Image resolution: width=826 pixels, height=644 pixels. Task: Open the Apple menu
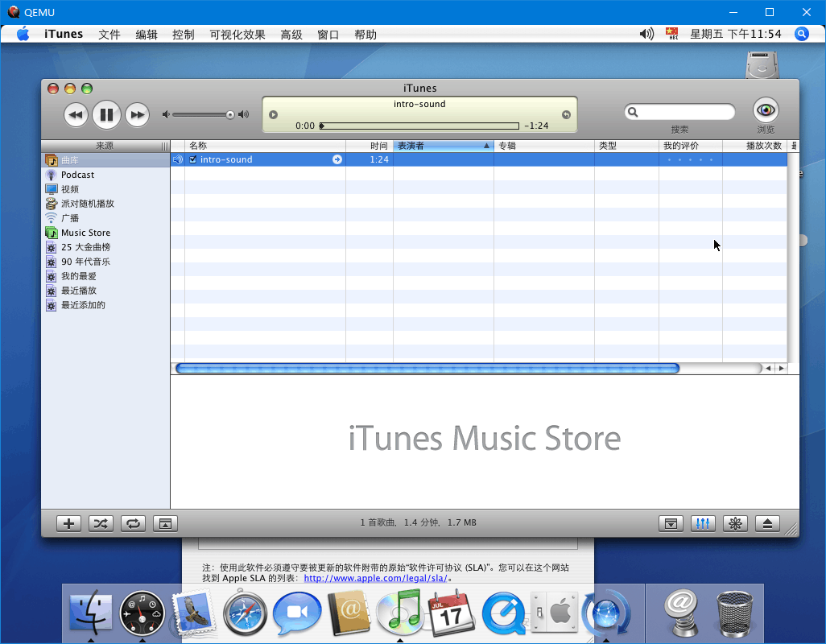pos(23,35)
